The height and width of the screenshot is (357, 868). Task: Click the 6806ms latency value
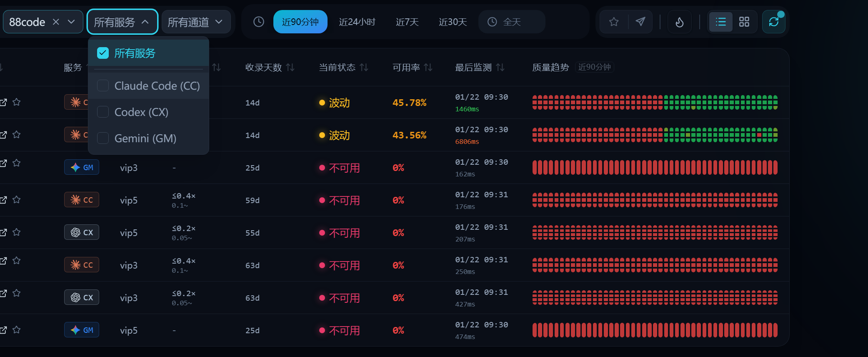[467, 141]
